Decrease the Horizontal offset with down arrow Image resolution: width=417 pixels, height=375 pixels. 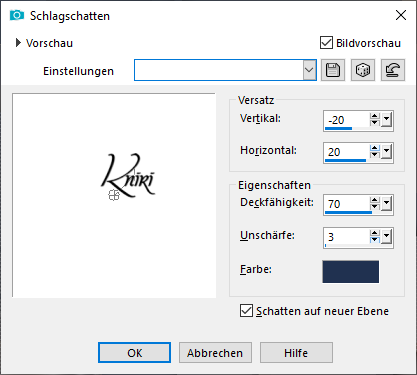pyautogui.click(x=375, y=155)
